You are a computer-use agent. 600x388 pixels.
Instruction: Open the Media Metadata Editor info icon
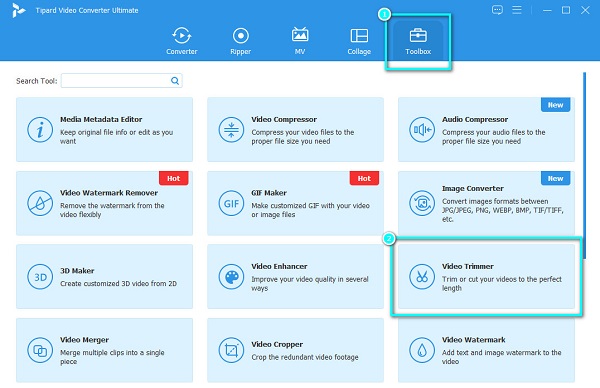(40, 130)
